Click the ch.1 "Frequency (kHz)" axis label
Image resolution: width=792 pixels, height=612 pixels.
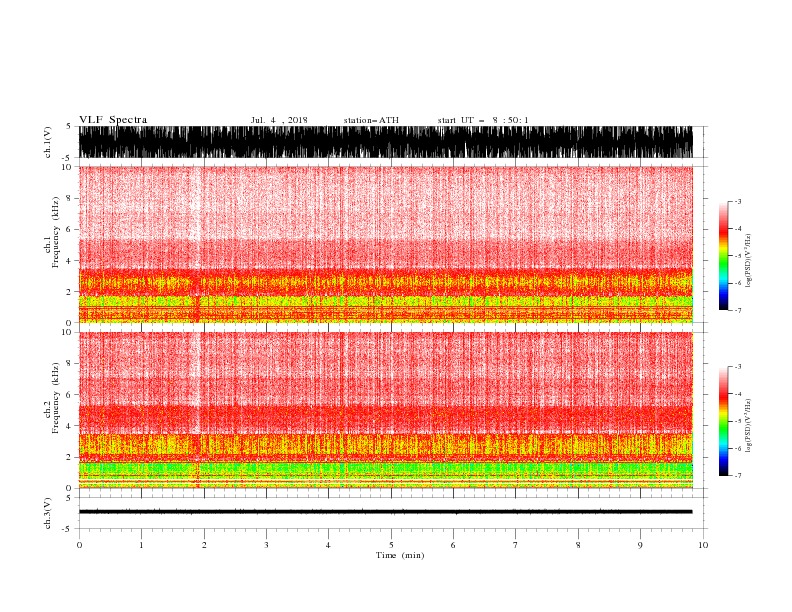coord(56,232)
